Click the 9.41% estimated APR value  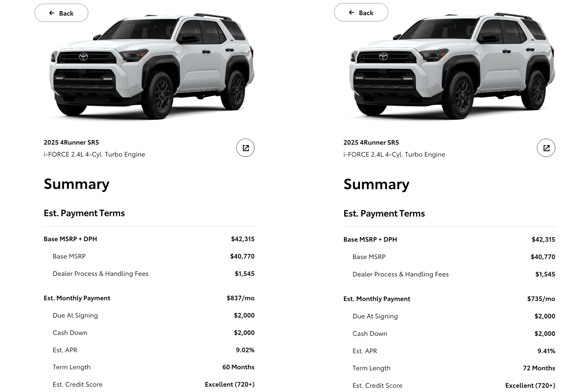(x=546, y=351)
